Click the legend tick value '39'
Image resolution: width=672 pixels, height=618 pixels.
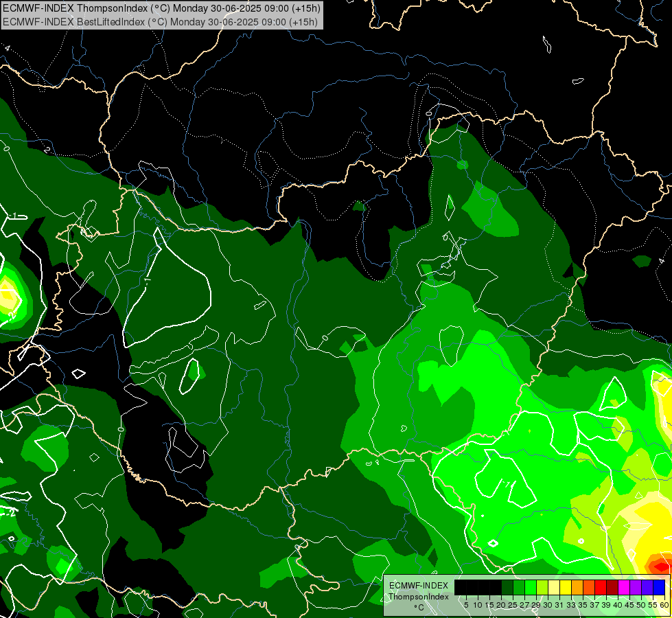tap(606, 605)
